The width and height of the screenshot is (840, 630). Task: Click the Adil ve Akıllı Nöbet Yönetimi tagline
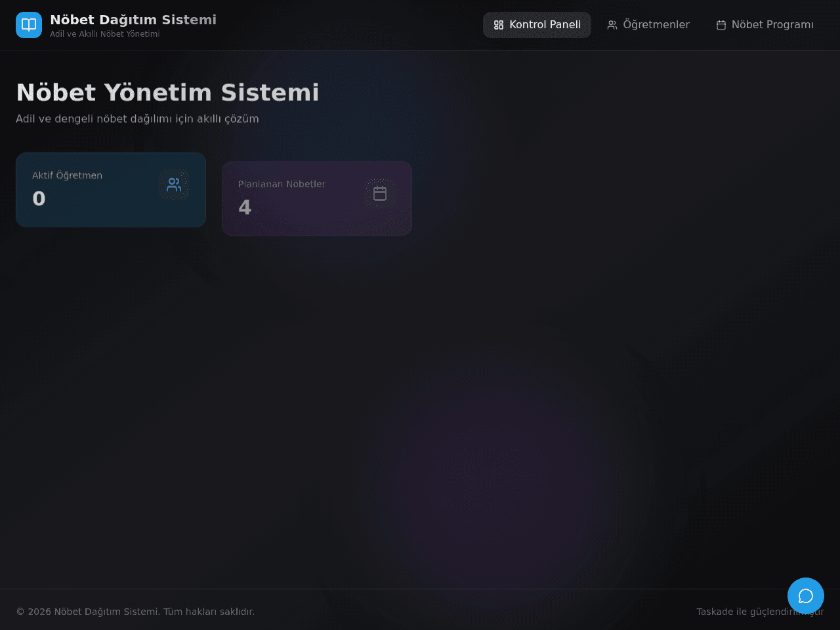click(105, 34)
